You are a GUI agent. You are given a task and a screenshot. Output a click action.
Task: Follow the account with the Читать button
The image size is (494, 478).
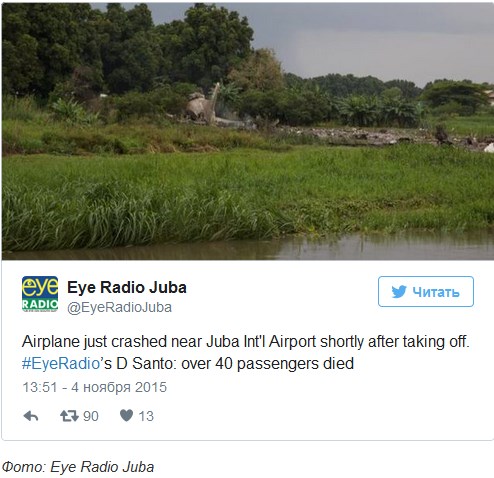(x=426, y=292)
